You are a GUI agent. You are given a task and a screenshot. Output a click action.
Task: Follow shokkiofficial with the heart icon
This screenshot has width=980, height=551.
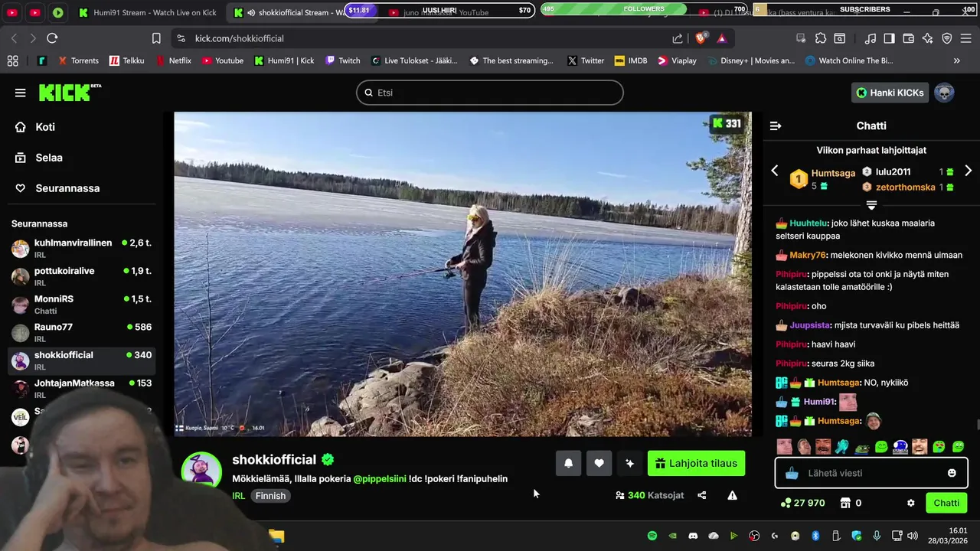[599, 463]
